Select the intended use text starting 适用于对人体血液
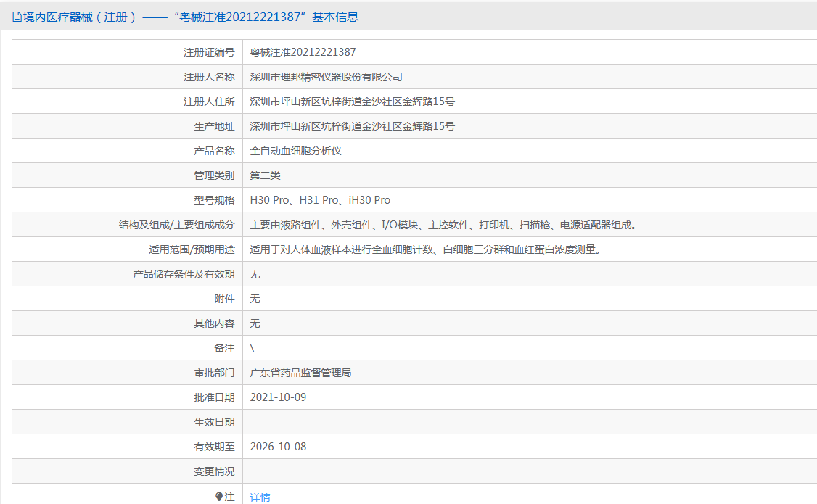The image size is (817, 504). tap(426, 249)
